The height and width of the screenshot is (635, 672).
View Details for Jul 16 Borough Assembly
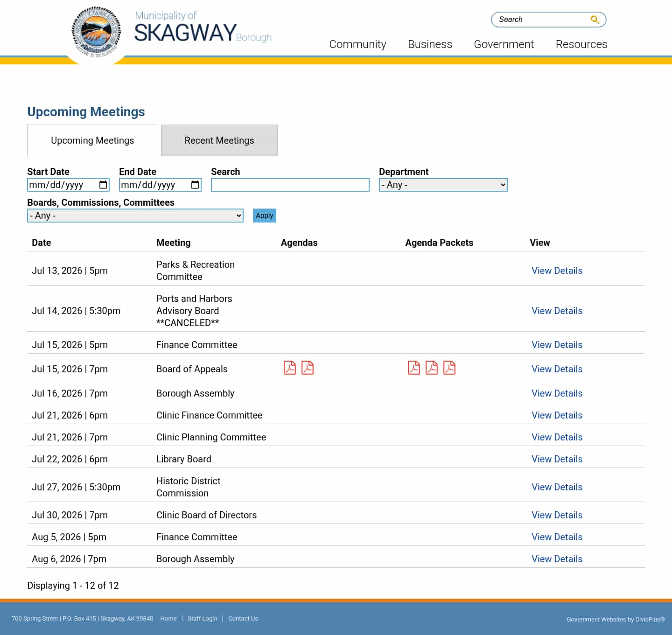coord(557,393)
